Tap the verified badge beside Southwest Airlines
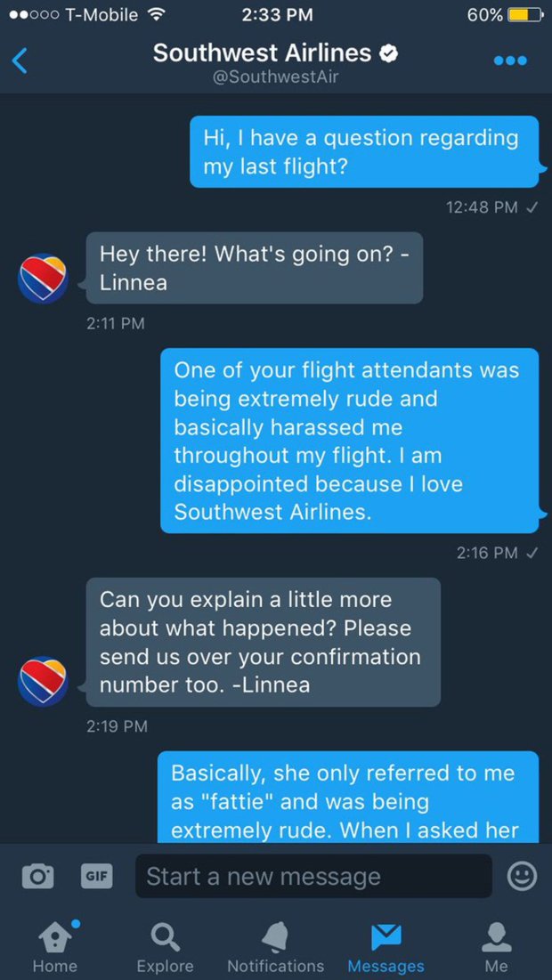552x980 pixels. click(x=388, y=53)
